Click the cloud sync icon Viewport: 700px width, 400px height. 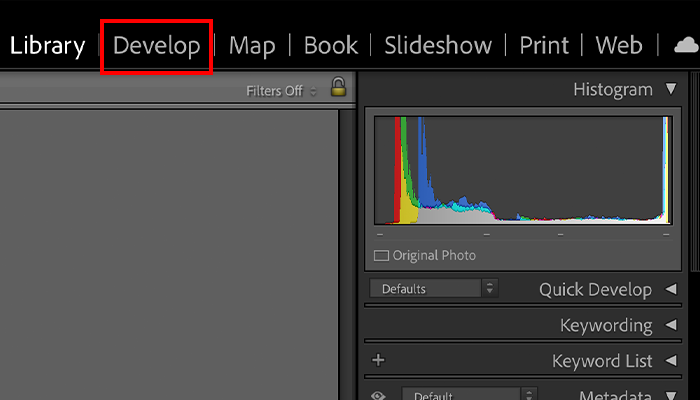pos(686,45)
